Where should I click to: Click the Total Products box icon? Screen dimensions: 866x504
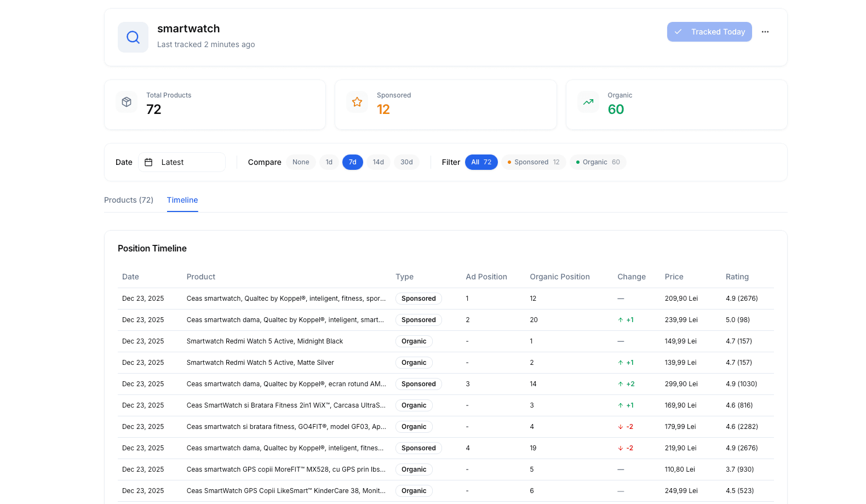(127, 102)
